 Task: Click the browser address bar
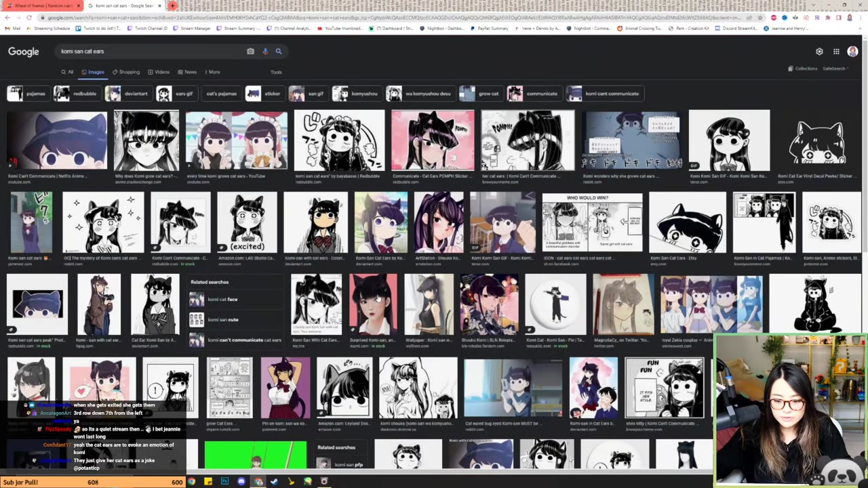(x=393, y=17)
